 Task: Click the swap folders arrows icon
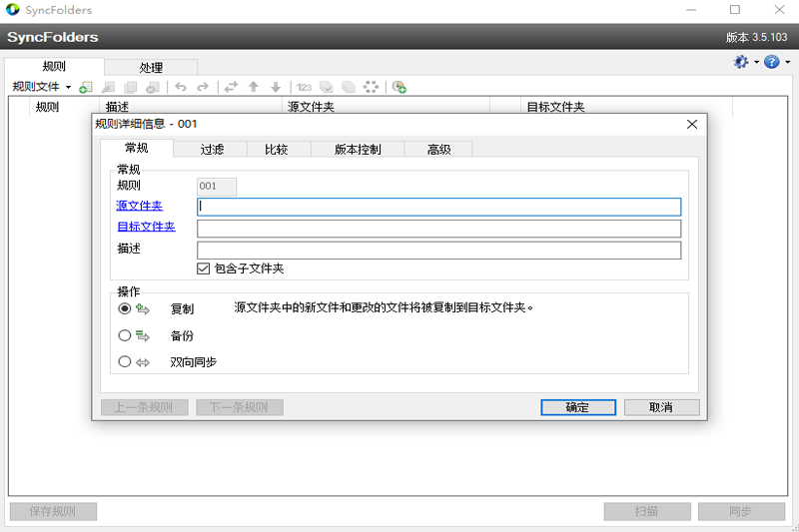[x=231, y=87]
